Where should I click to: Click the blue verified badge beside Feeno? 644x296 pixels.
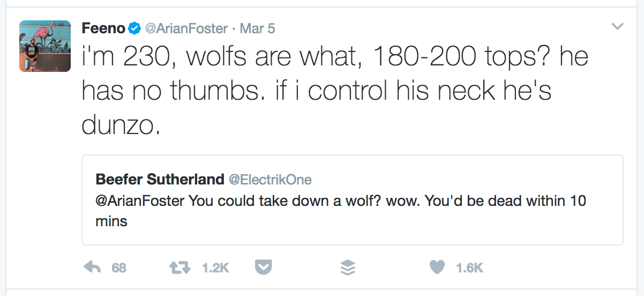[134, 28]
